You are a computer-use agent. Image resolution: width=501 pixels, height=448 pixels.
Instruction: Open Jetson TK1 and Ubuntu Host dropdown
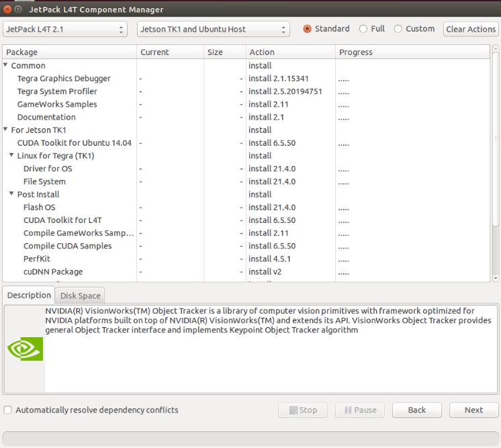click(x=214, y=29)
